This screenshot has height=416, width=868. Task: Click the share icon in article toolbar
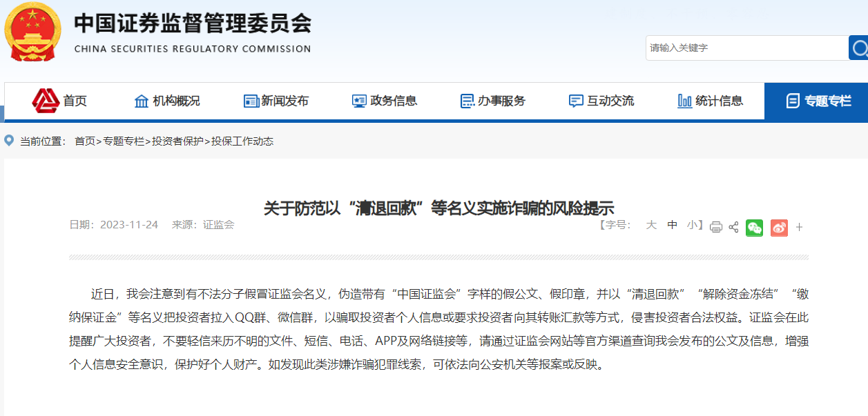tap(733, 227)
